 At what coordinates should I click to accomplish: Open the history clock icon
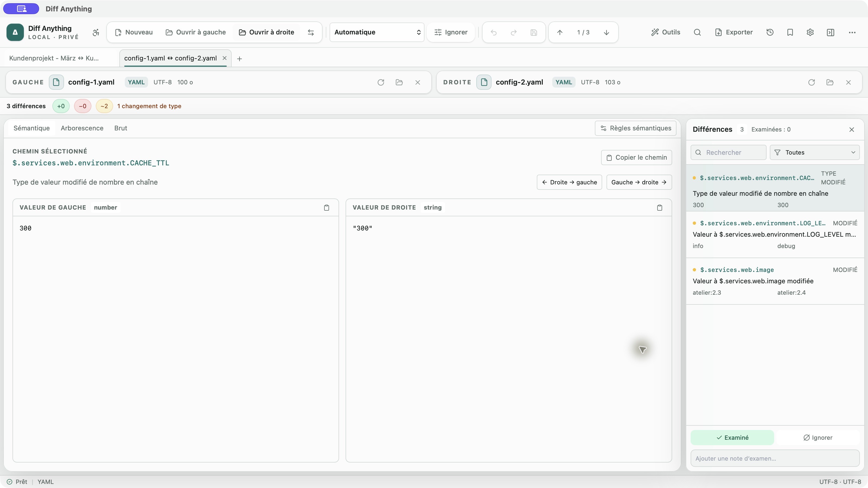[770, 32]
